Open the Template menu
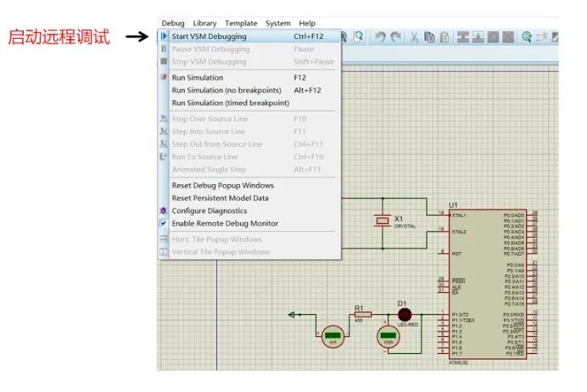Image resolution: width=587 pixels, height=392 pixels. tap(241, 23)
